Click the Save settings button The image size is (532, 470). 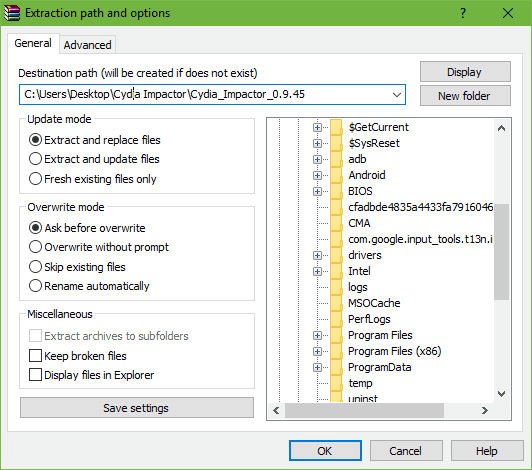tap(137, 408)
